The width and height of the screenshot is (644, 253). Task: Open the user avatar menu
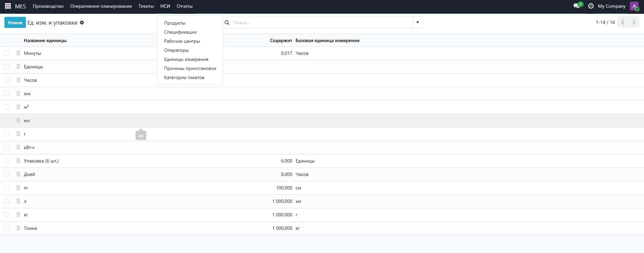634,6
